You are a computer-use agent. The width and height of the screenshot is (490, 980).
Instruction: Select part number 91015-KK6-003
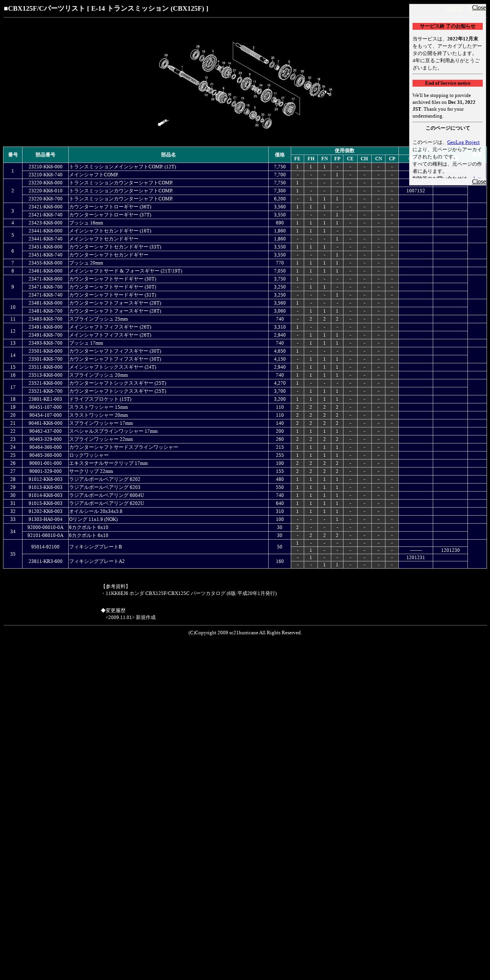coord(45,503)
